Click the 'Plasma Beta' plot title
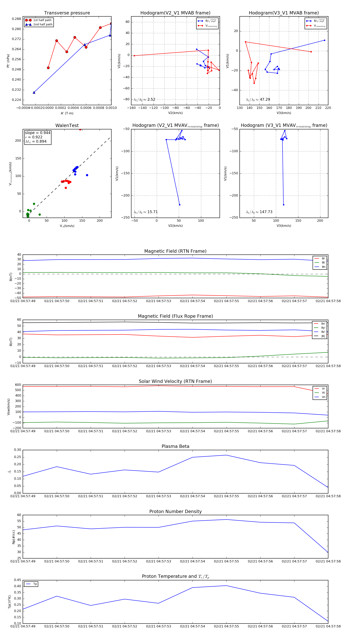Viewport: 351px width, 644px height. [x=175, y=446]
